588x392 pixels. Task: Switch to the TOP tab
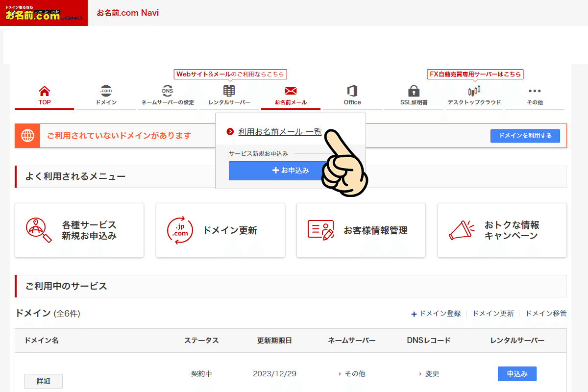click(x=44, y=94)
